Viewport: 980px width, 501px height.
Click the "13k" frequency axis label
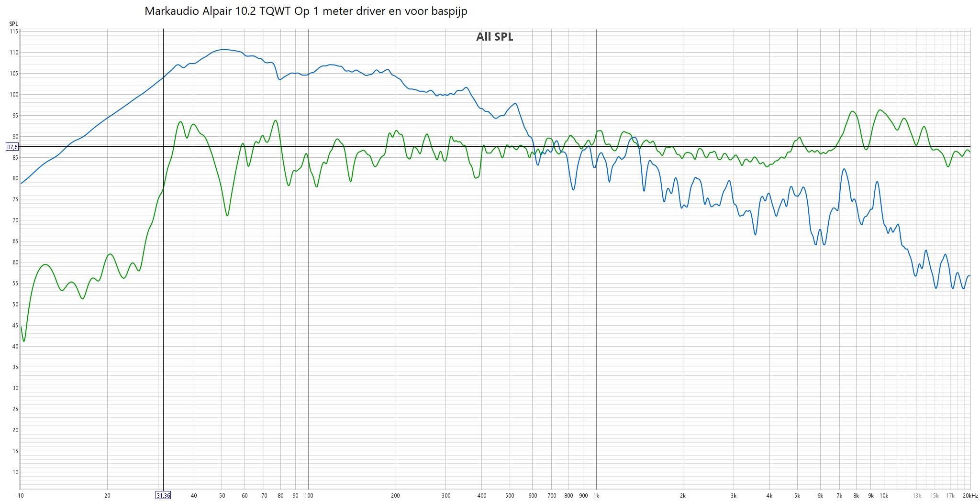(917, 496)
